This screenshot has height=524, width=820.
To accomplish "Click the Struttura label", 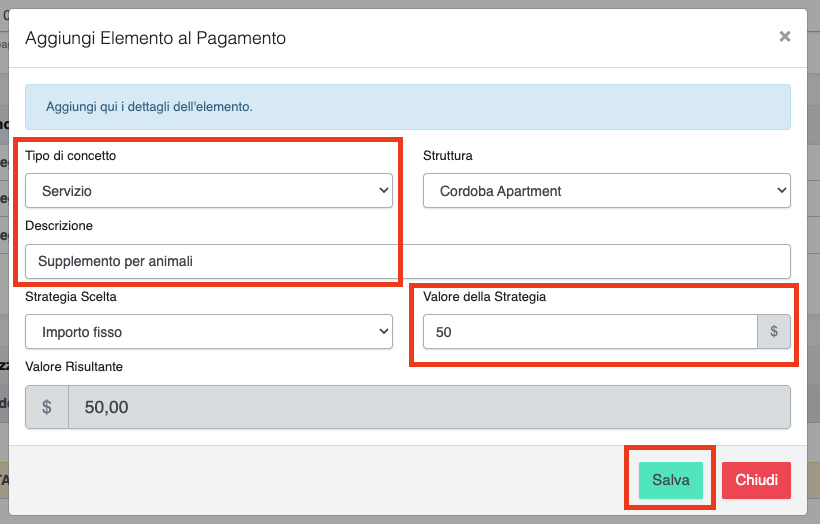I will pyautogui.click(x=448, y=156).
